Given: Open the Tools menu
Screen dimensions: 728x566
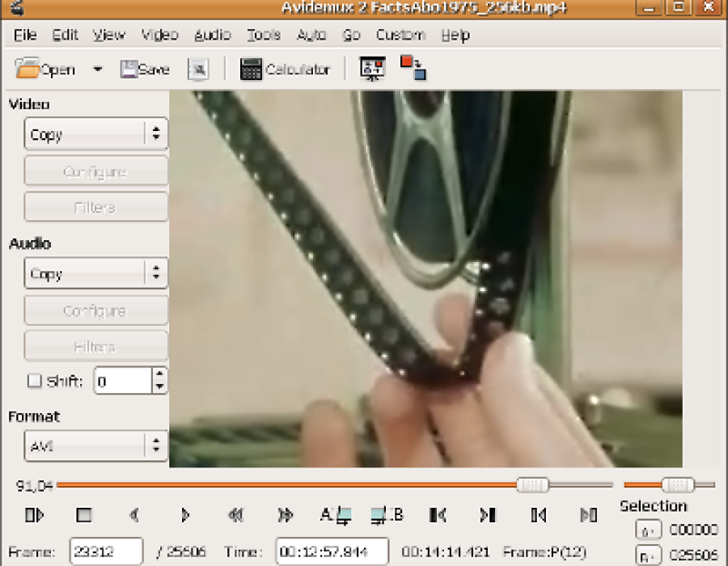Looking at the screenshot, I should [x=263, y=35].
